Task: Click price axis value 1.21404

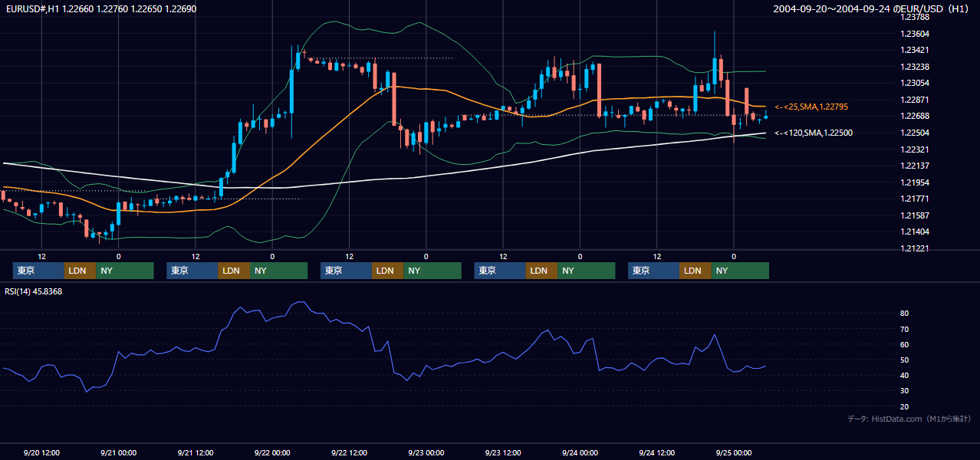Action: coord(915,232)
